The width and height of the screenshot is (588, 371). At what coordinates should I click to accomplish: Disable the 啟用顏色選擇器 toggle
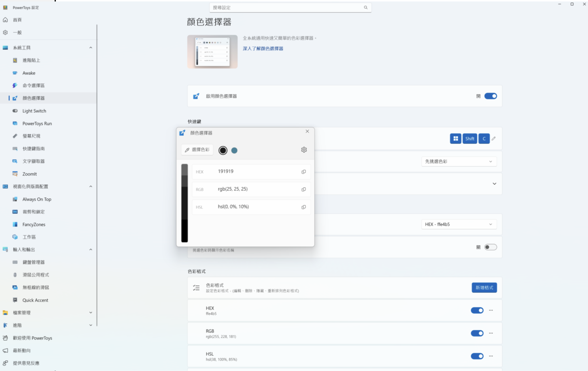click(x=490, y=96)
